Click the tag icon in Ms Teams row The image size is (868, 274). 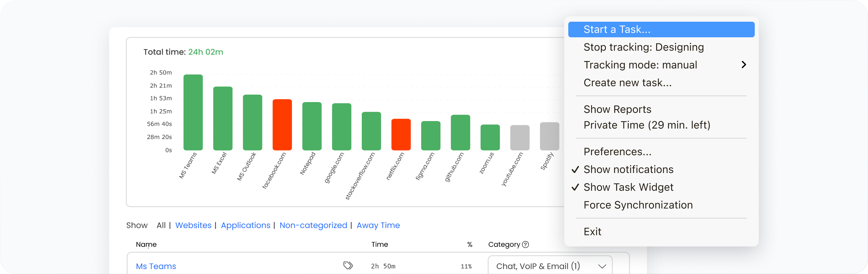pyautogui.click(x=348, y=266)
